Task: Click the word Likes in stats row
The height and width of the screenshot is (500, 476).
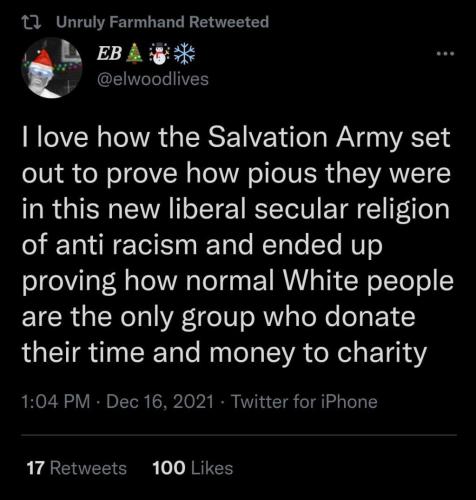Action: coord(212,468)
